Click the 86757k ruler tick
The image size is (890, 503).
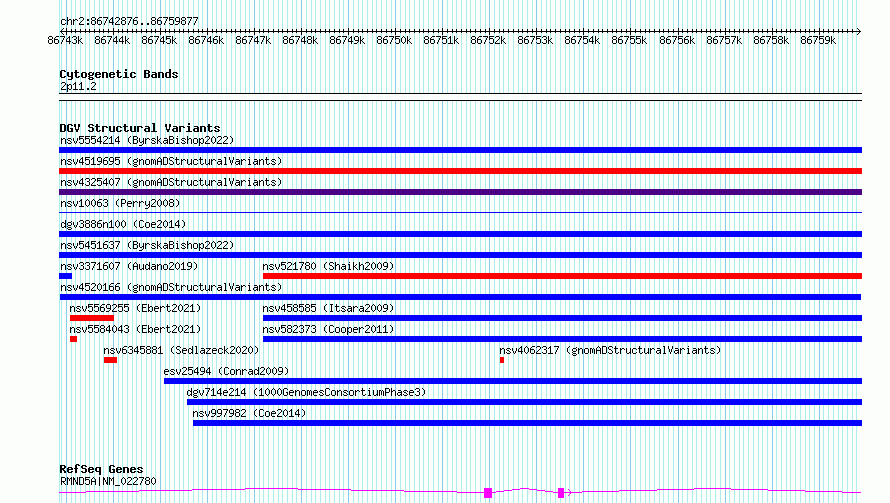[x=724, y=40]
